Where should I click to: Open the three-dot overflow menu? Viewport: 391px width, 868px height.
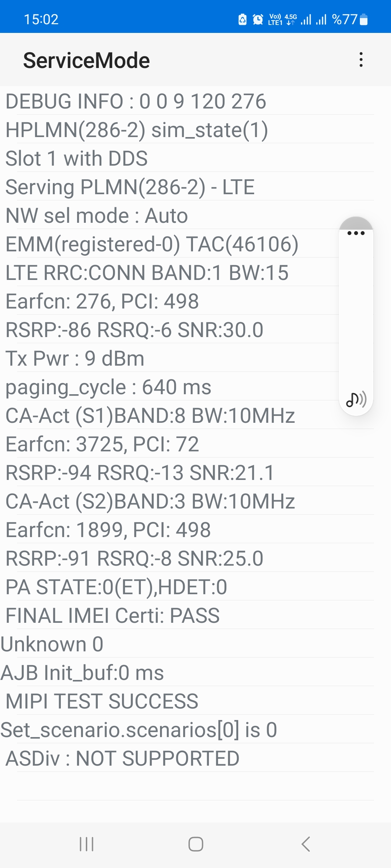[361, 60]
